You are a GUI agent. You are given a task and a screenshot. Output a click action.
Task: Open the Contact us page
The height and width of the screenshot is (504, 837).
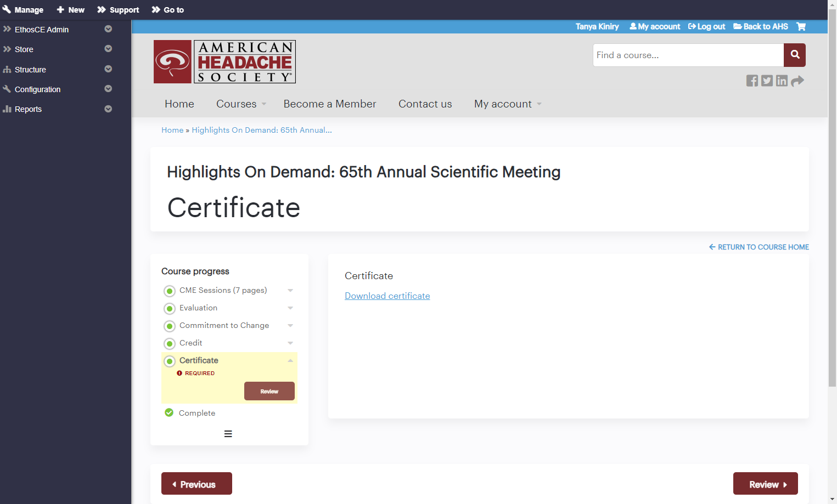tap(425, 104)
